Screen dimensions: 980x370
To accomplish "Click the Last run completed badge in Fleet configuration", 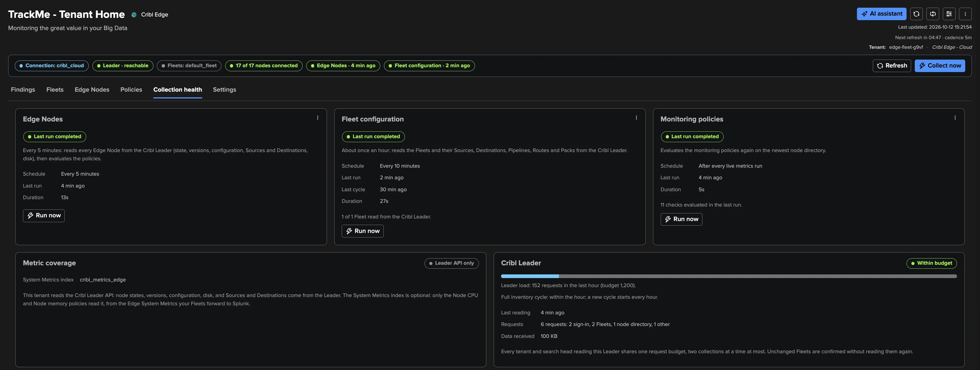I will point(373,136).
